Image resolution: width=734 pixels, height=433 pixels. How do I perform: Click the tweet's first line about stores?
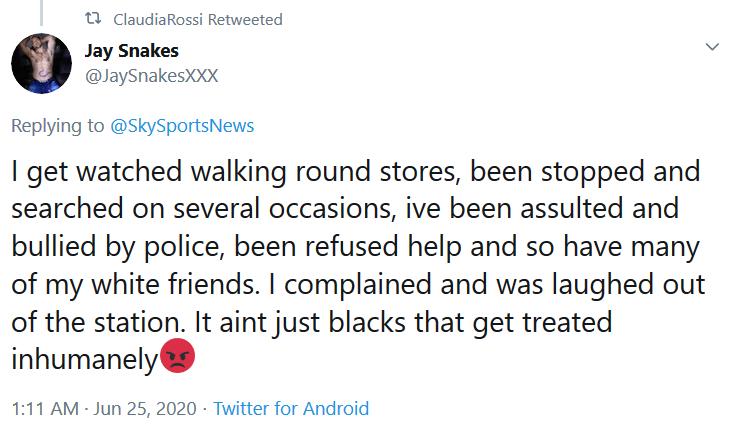click(356, 172)
